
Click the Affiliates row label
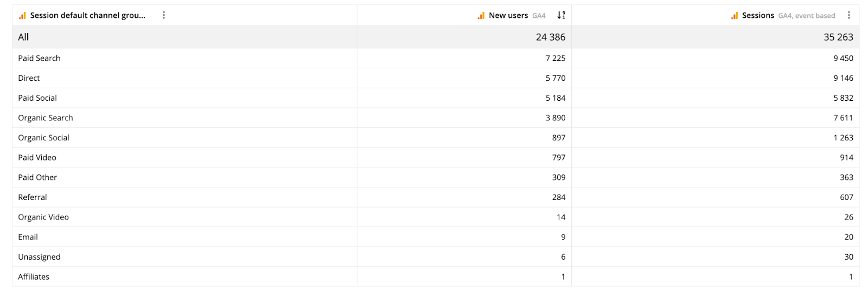pos(34,276)
